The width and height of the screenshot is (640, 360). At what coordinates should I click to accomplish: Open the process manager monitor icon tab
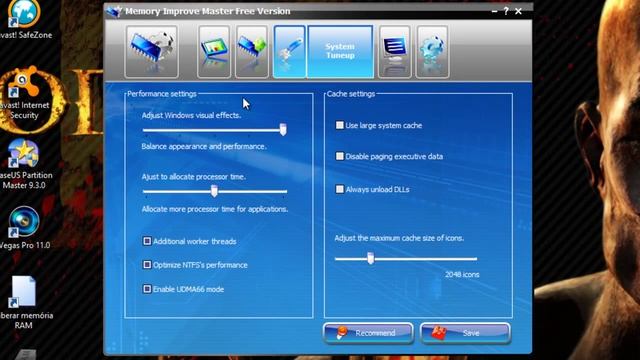pyautogui.click(x=394, y=51)
